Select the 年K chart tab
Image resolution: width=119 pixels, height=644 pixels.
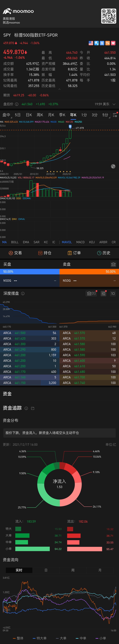[73, 115]
